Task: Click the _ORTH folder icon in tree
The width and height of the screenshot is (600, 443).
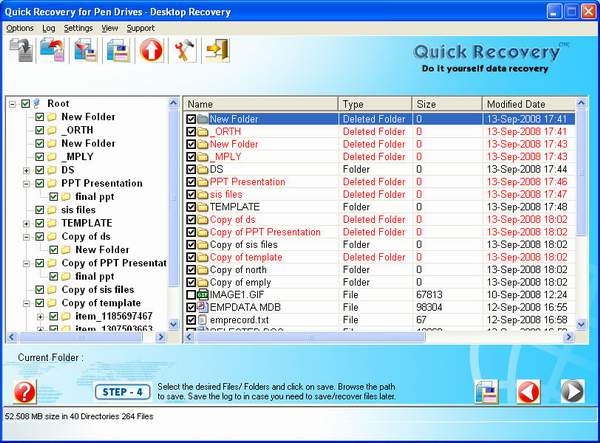Action: [52, 130]
